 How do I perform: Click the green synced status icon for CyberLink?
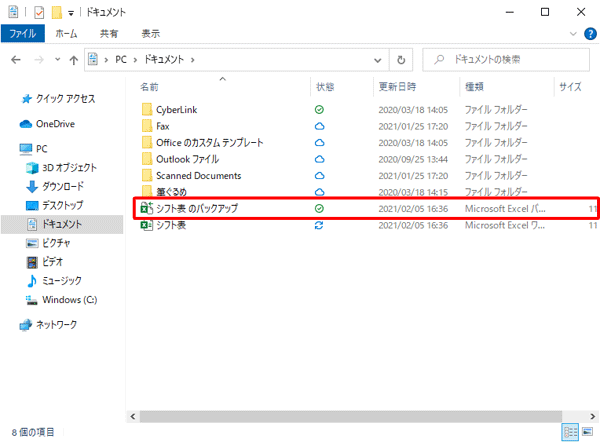click(x=319, y=110)
